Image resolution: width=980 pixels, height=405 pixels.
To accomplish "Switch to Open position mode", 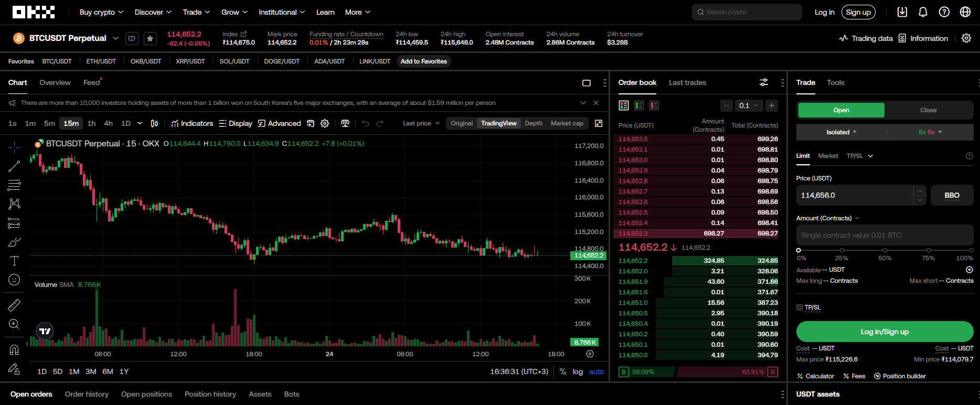I will coord(841,110).
